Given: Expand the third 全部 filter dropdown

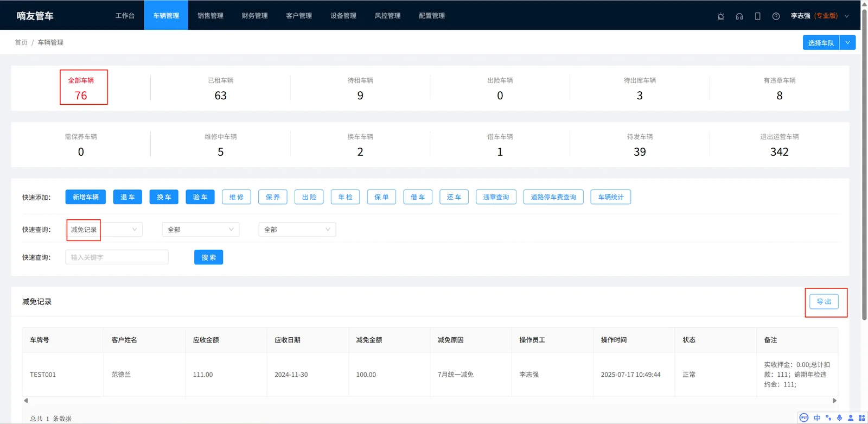Looking at the screenshot, I should [297, 230].
